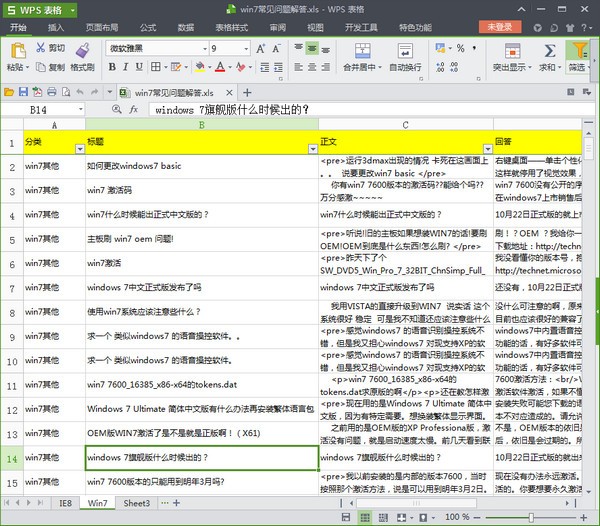Switch to the 页面布局 tab
The image size is (600, 526).
(x=102, y=27)
